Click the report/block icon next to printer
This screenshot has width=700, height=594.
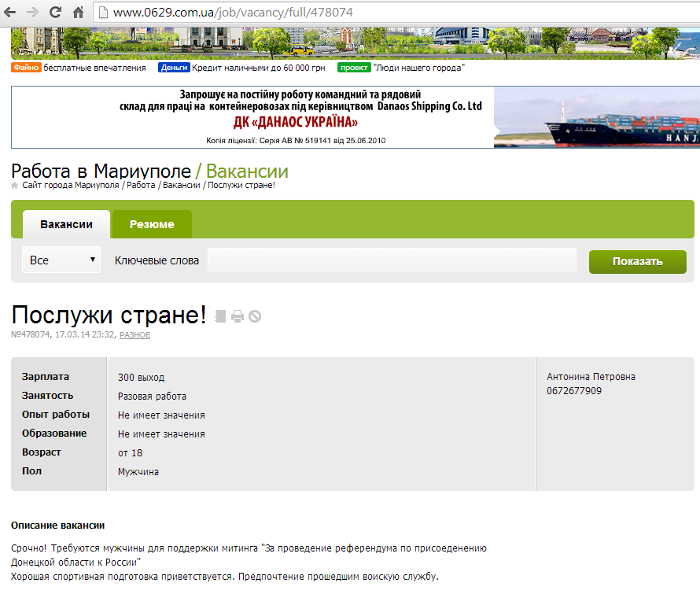(254, 316)
